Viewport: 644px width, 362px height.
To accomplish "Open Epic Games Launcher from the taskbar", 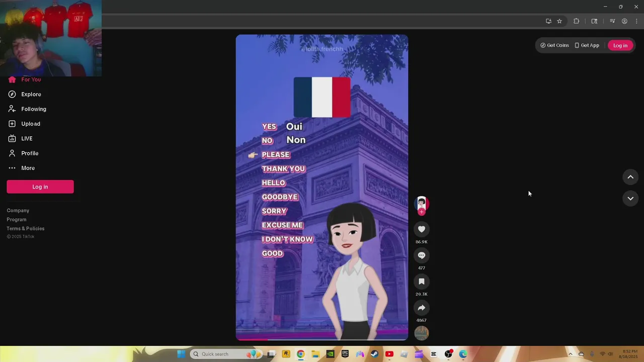I will coord(345,354).
